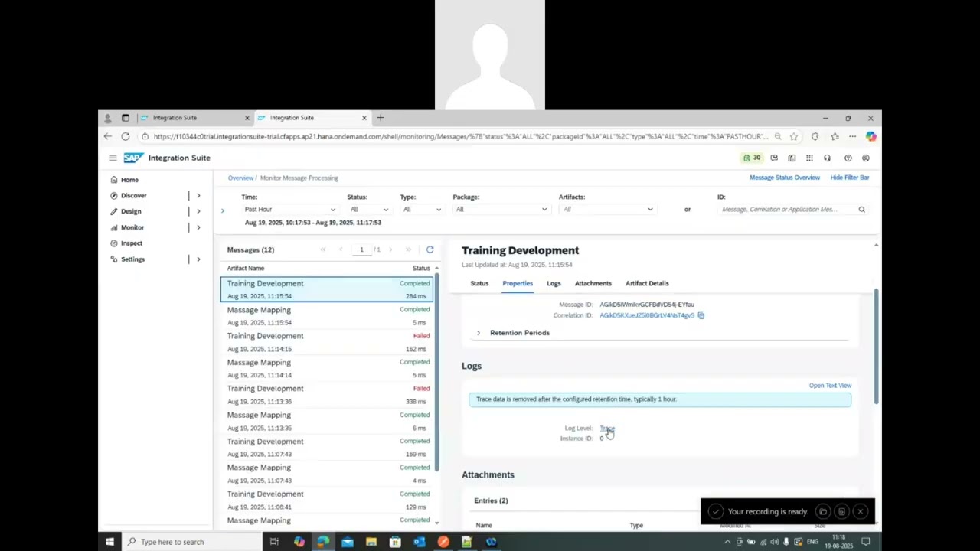Expand the Retention Periods section
The width and height of the screenshot is (980, 551).
pyautogui.click(x=479, y=333)
